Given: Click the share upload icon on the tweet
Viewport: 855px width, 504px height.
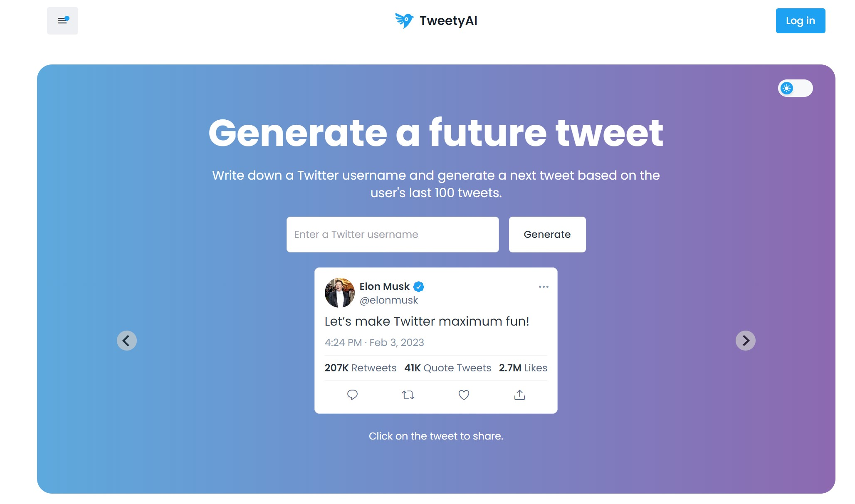Looking at the screenshot, I should tap(519, 395).
